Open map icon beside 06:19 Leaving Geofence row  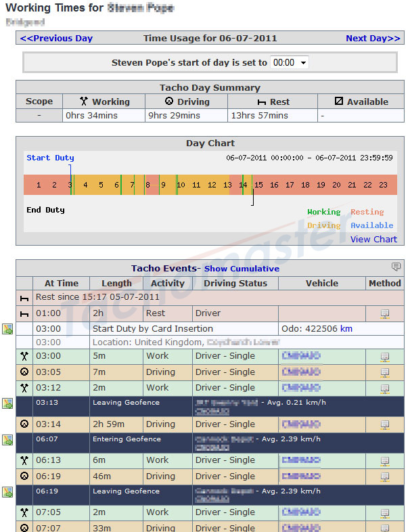(x=7, y=492)
